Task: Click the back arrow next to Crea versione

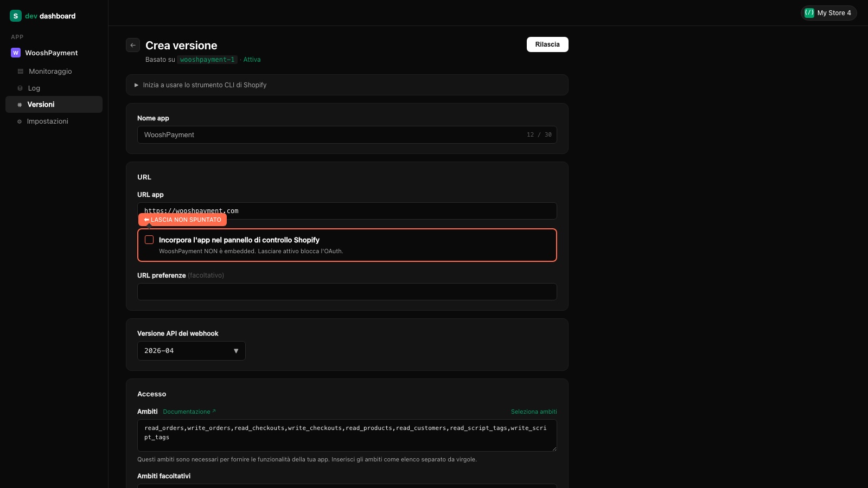Action: (x=133, y=45)
